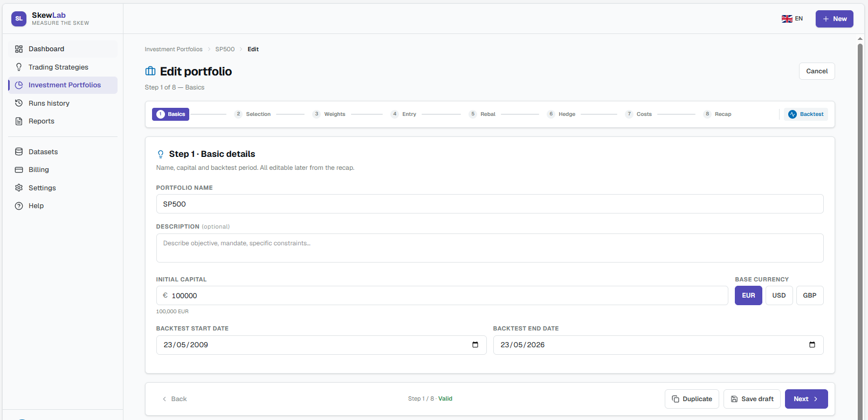Open SP500 breadcrumb link
The height and width of the screenshot is (420, 868).
click(x=225, y=49)
